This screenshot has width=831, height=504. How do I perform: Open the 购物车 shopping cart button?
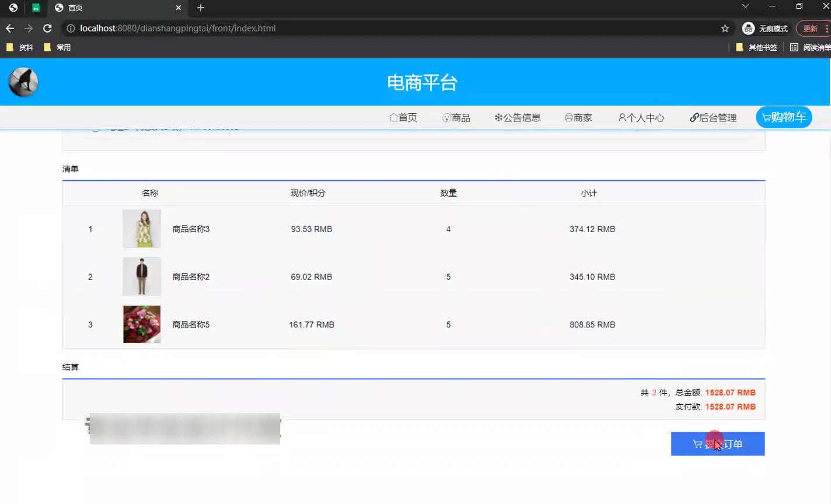(784, 117)
